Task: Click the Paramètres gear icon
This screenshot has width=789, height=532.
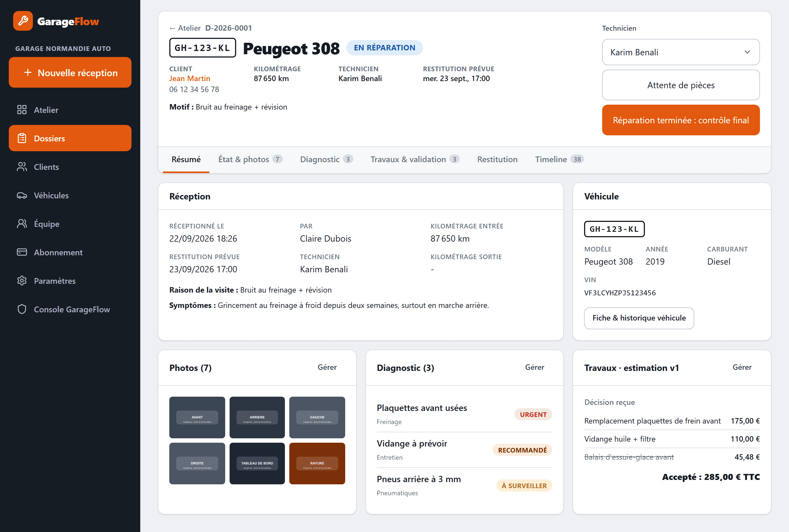Action: (22, 281)
